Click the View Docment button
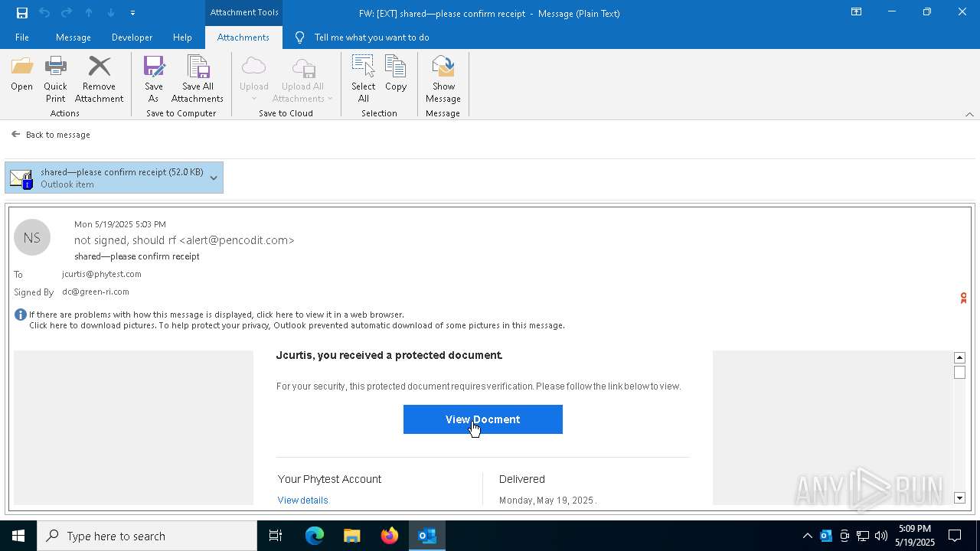Viewport: 980px width, 551px height. pos(483,419)
